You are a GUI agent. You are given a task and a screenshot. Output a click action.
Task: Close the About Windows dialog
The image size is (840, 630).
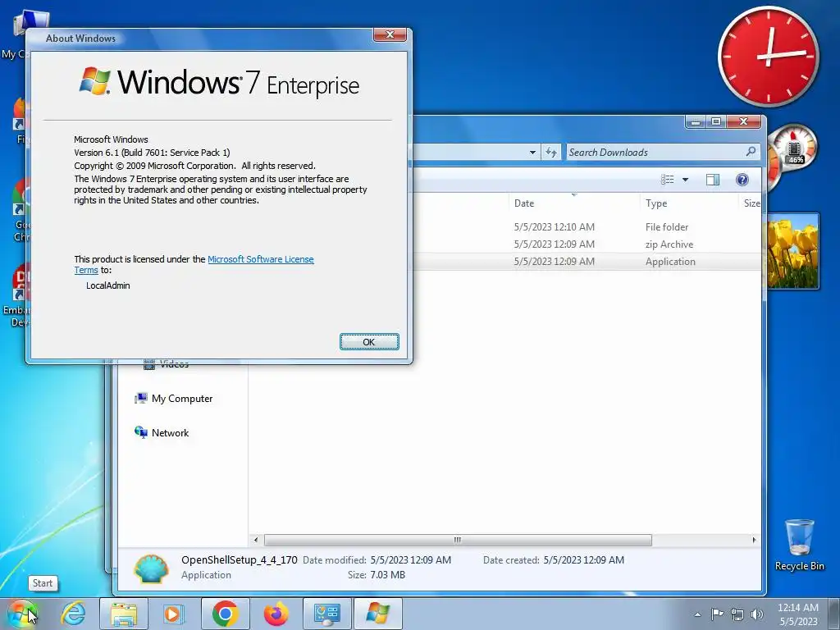click(x=390, y=34)
